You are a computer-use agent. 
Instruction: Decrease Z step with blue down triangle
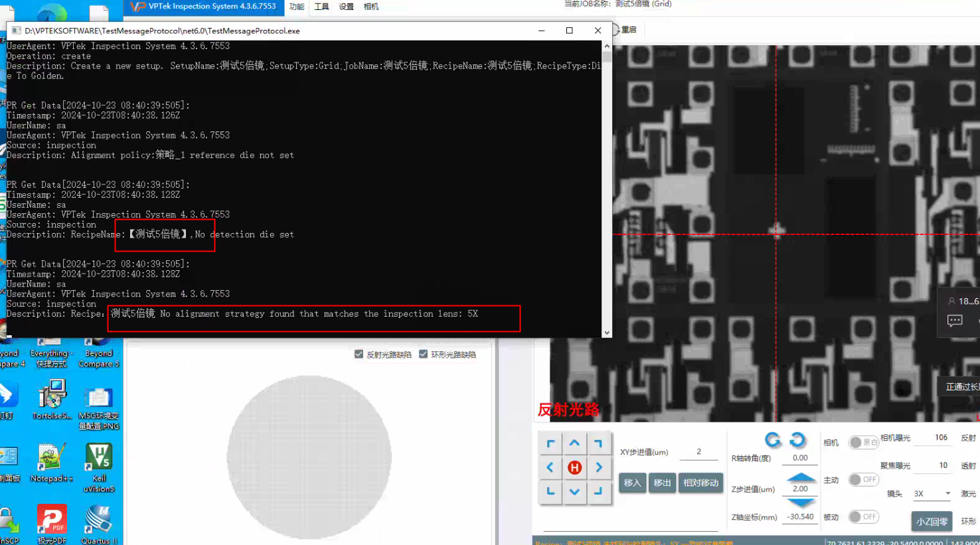[x=800, y=503]
